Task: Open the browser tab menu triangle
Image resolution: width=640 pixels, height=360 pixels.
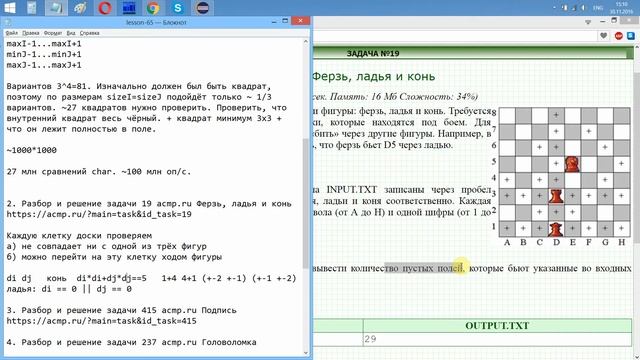Action: coord(588,22)
